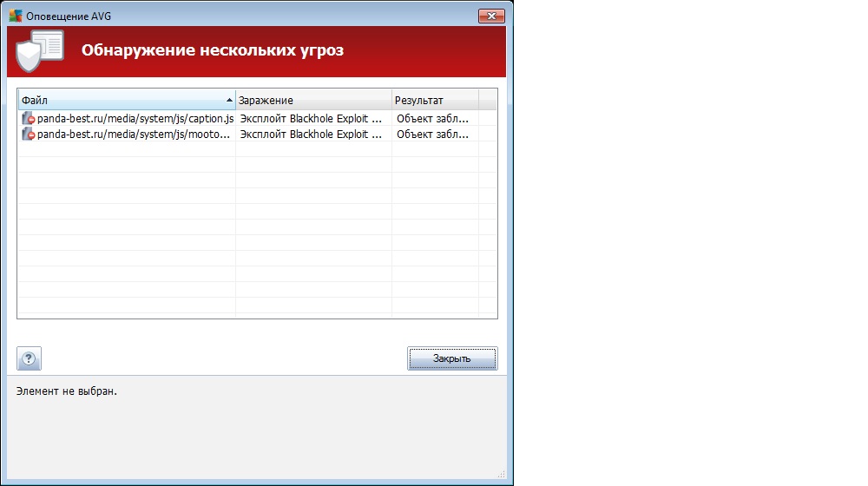Screen dimensions: 868x486
Task: Click the Оповещение AVG window title
Action: pos(69,16)
